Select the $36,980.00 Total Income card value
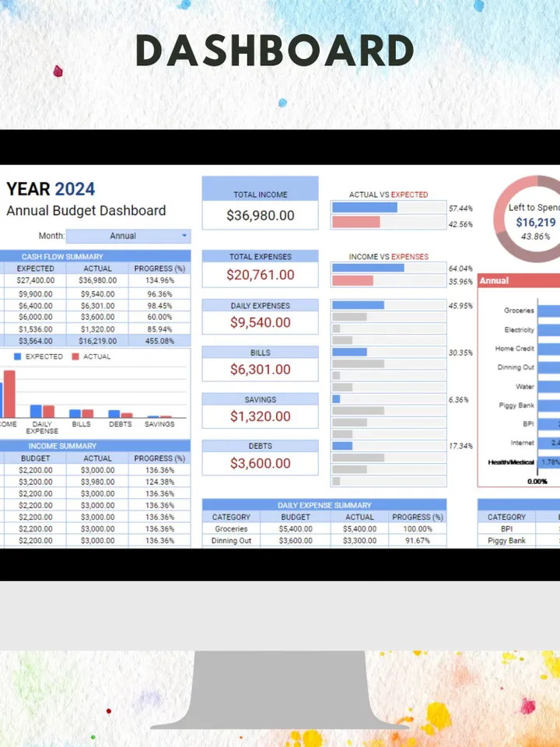Viewport: 560px width, 747px height. click(261, 216)
